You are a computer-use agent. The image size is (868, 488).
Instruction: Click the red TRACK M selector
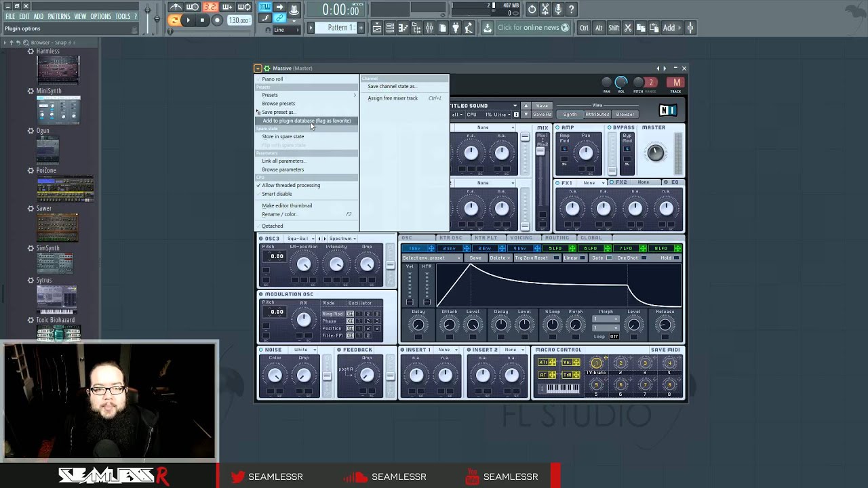click(x=675, y=83)
